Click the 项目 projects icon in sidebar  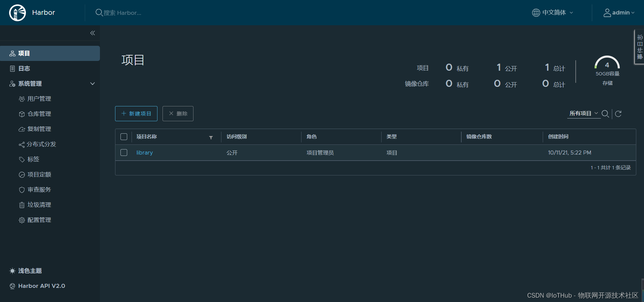[12, 54]
